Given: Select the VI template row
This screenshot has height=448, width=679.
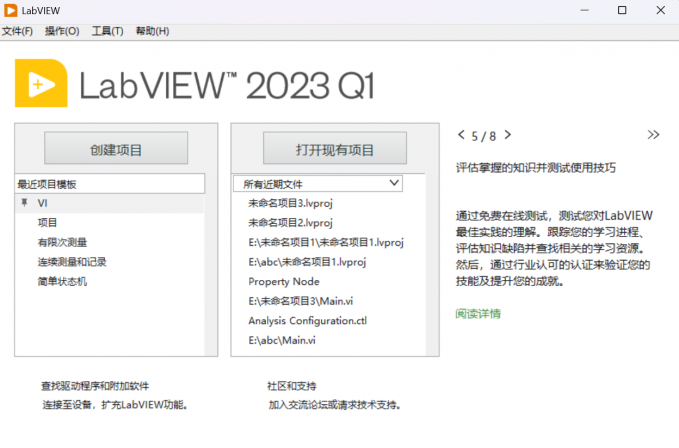Looking at the screenshot, I should tap(110, 203).
